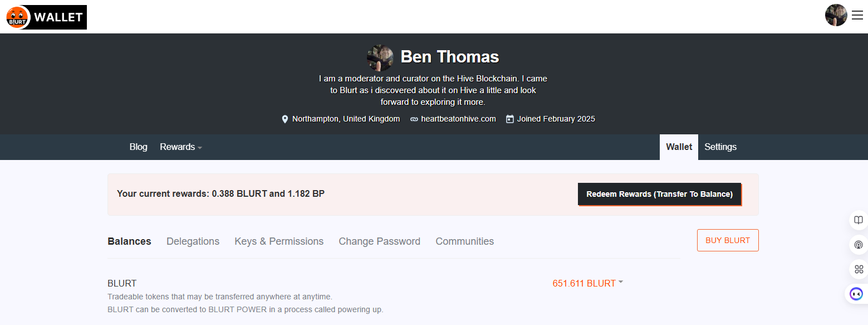Go to the Blog tab
The width and height of the screenshot is (868, 325).
click(x=138, y=147)
